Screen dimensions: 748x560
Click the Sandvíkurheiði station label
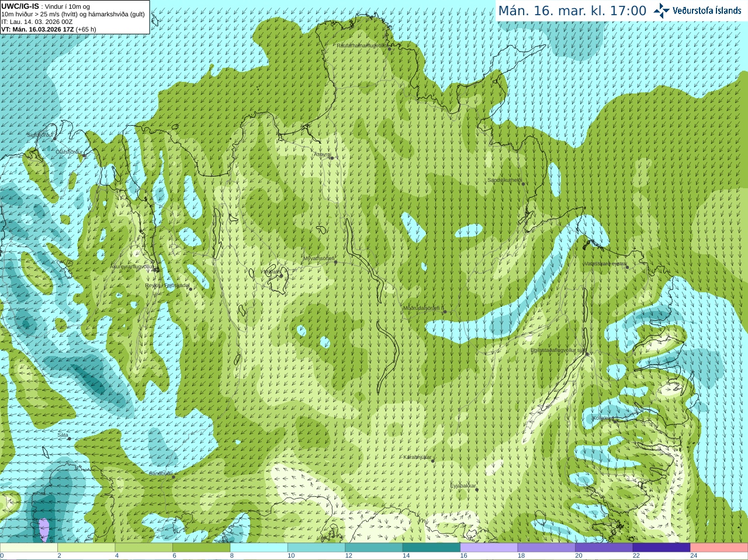pyautogui.click(x=505, y=180)
